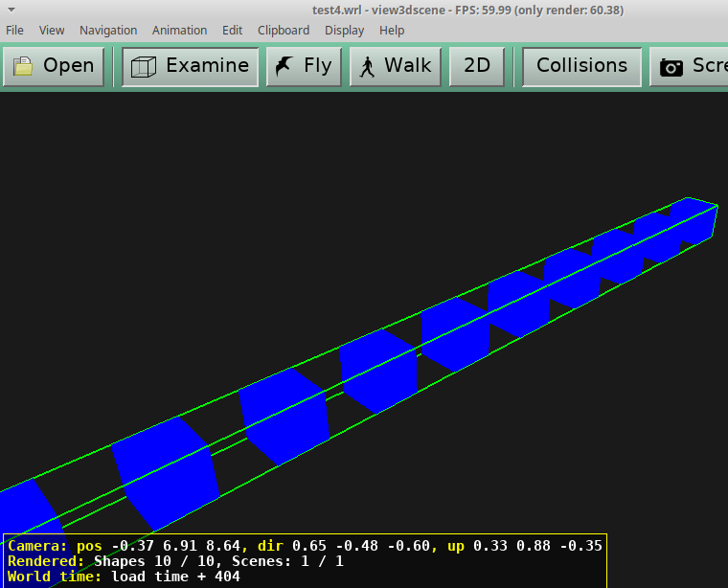The image size is (728, 588).
Task: Click the partially visible Screenshot label
Action: [x=710, y=65]
